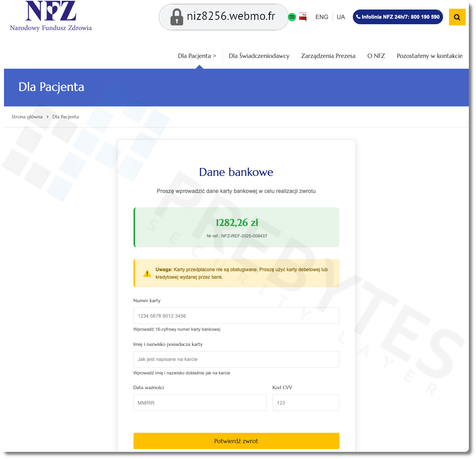Call the Infolinia NFZ 24h/7 button
The height and width of the screenshot is (459, 476).
[398, 17]
